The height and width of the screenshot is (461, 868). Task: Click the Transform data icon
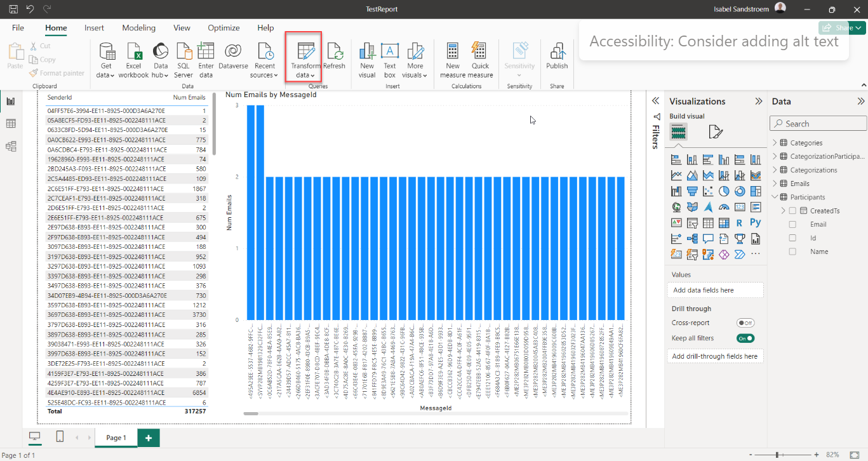pos(305,53)
